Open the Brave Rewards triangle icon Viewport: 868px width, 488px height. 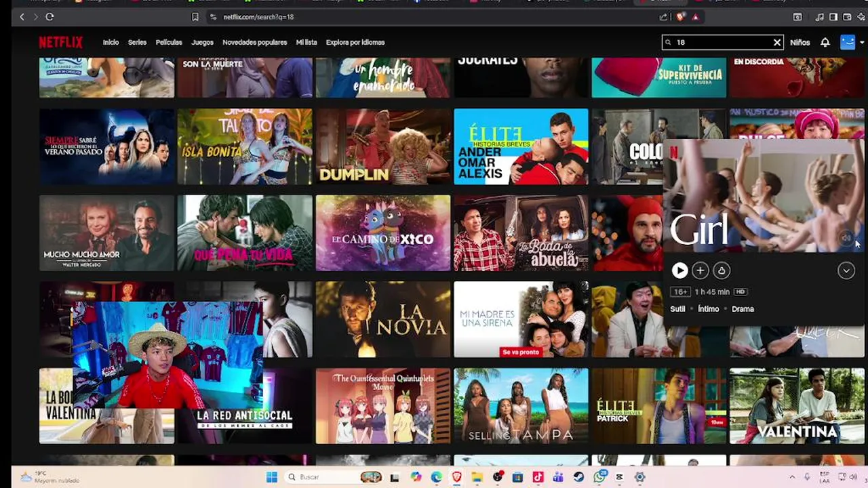pos(695,16)
